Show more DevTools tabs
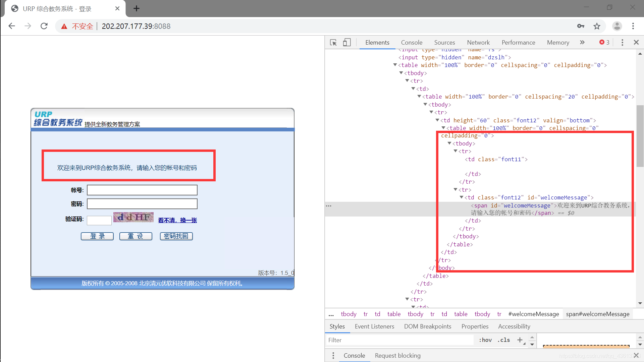This screenshot has width=644, height=362. pos(582,43)
